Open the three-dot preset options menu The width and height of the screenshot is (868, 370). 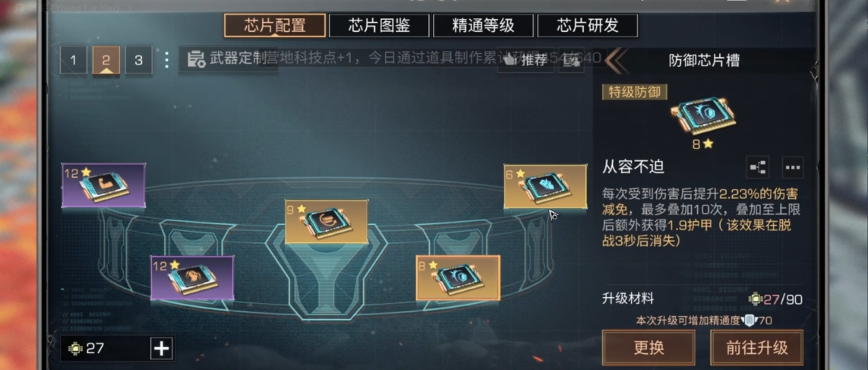tap(166, 60)
